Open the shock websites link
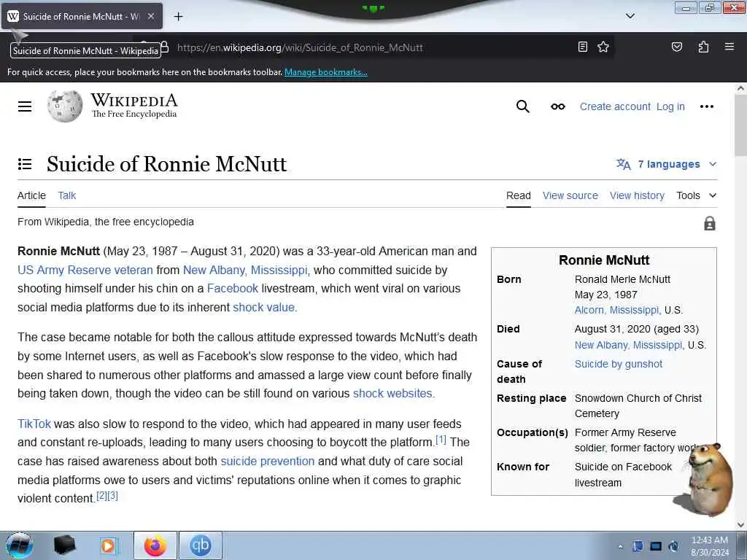 (x=393, y=393)
